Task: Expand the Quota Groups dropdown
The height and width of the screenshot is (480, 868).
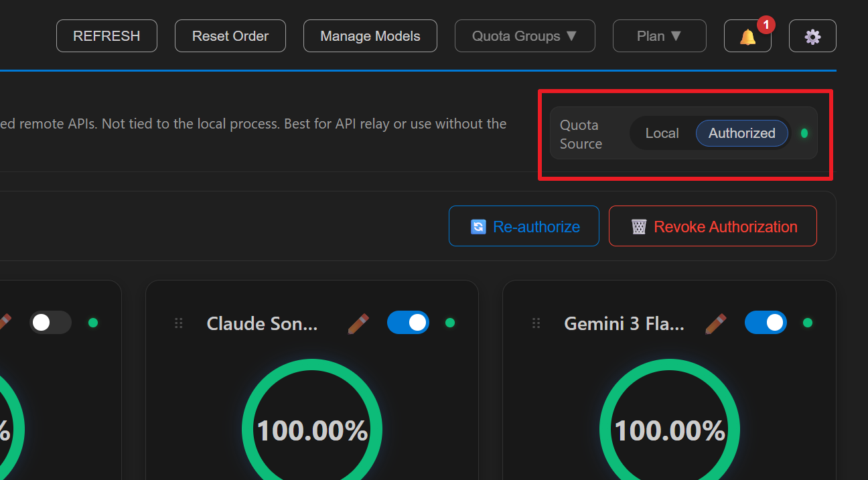Action: tap(524, 36)
